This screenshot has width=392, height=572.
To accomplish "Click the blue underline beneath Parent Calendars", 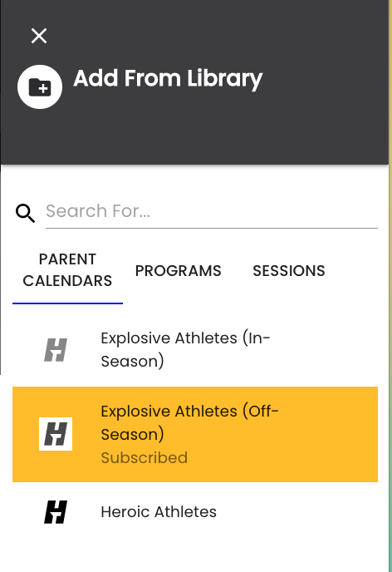I will [67, 303].
